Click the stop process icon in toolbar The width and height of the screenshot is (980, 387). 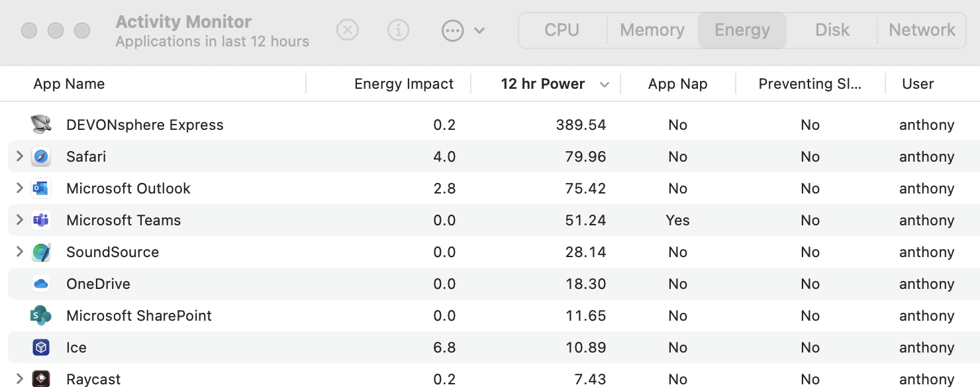[347, 30]
